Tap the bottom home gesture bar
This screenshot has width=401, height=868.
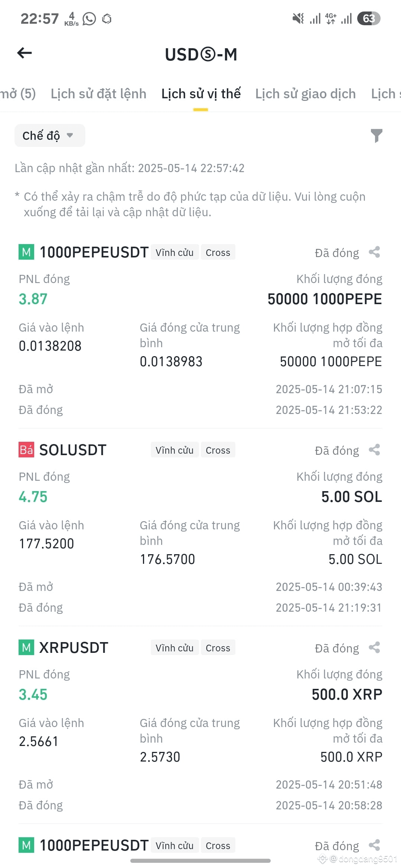[200, 861]
